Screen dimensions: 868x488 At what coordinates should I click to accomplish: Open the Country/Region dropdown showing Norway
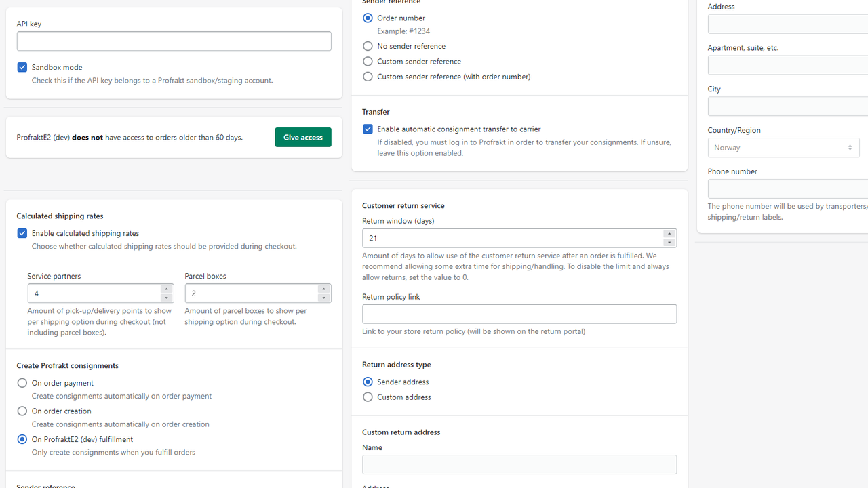(x=784, y=147)
